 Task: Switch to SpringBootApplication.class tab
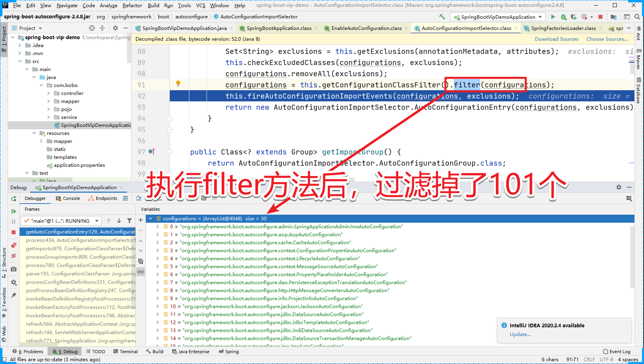(x=279, y=28)
